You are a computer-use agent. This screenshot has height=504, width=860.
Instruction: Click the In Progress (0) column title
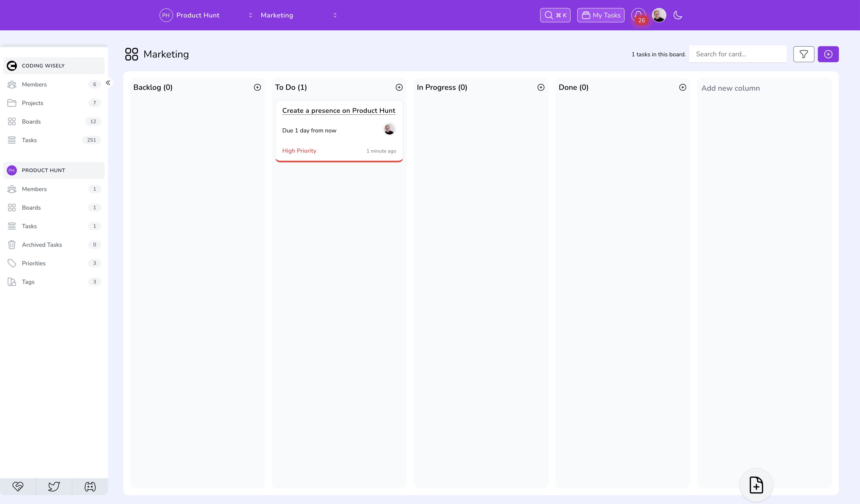(x=442, y=88)
